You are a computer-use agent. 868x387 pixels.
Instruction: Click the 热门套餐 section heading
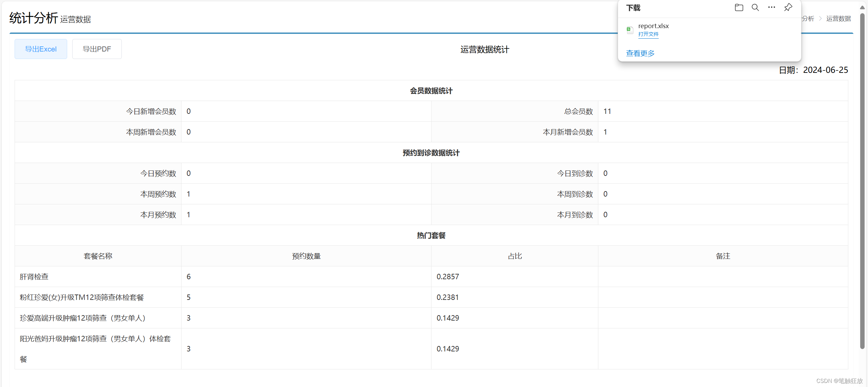pyautogui.click(x=431, y=235)
